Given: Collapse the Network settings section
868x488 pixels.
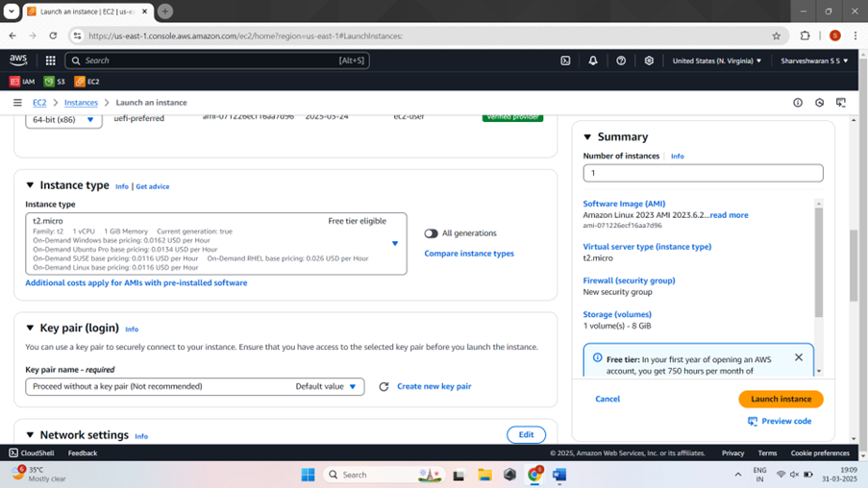Looking at the screenshot, I should click(x=30, y=435).
